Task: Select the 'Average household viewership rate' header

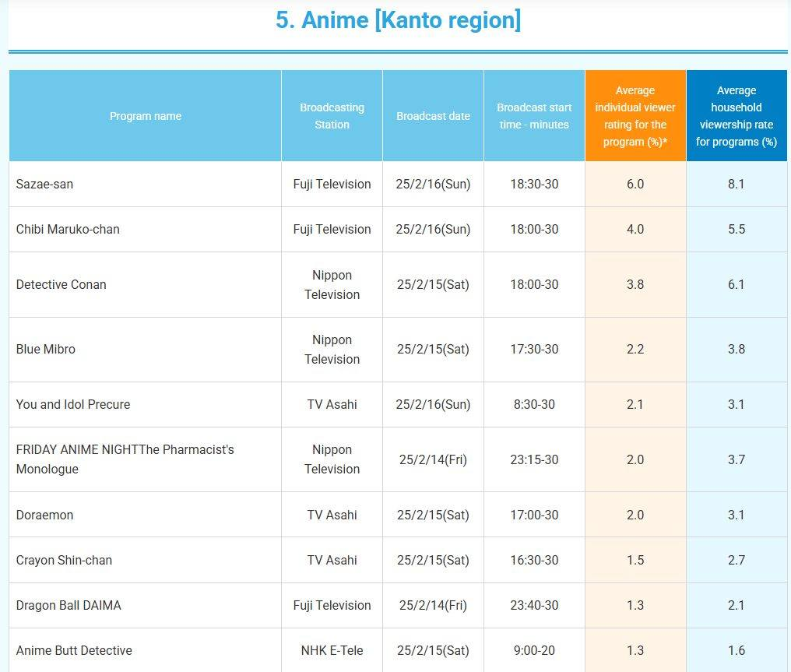Action: pos(737,116)
